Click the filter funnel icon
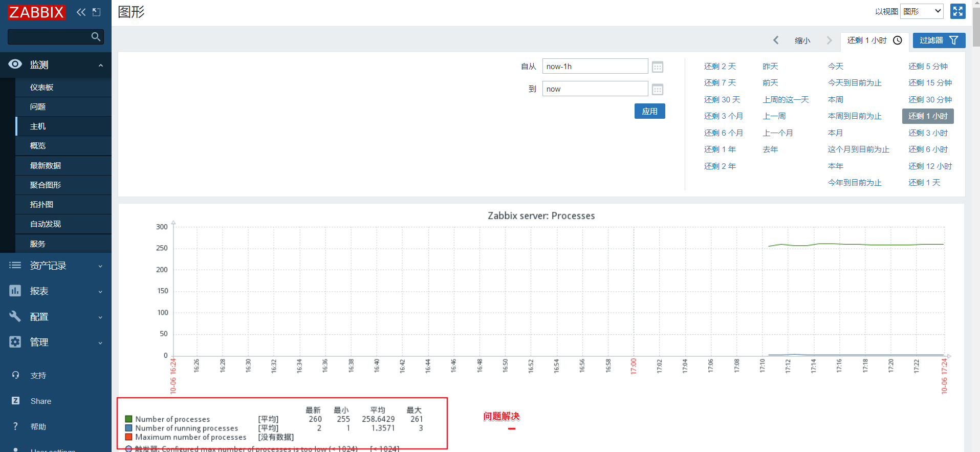The height and width of the screenshot is (452, 980). pyautogui.click(x=953, y=40)
